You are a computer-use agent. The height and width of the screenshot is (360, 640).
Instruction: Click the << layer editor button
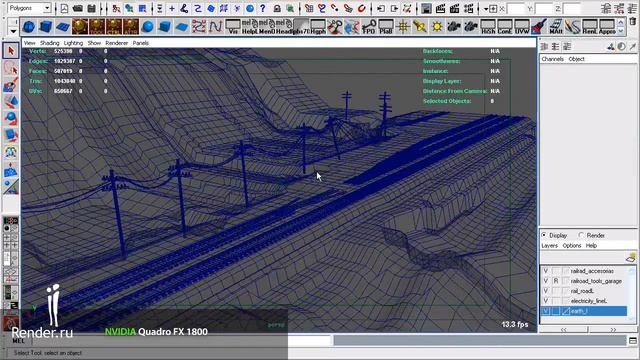click(564, 329)
